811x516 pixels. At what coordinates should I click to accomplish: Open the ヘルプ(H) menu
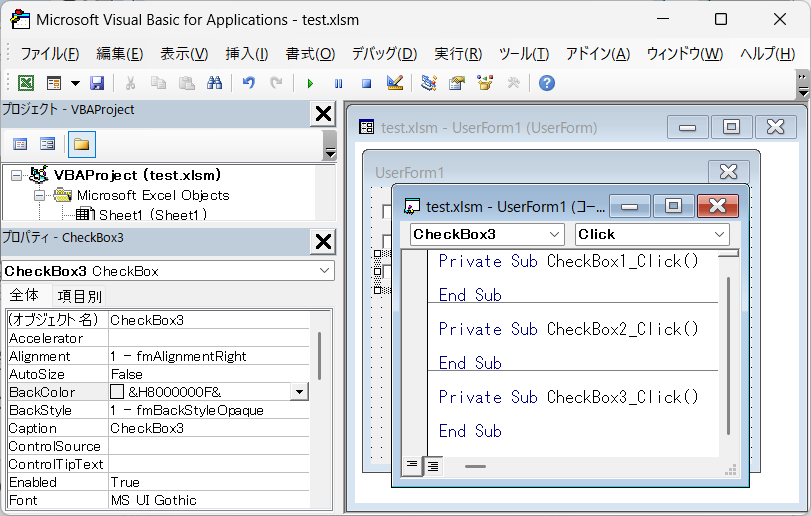[768, 54]
